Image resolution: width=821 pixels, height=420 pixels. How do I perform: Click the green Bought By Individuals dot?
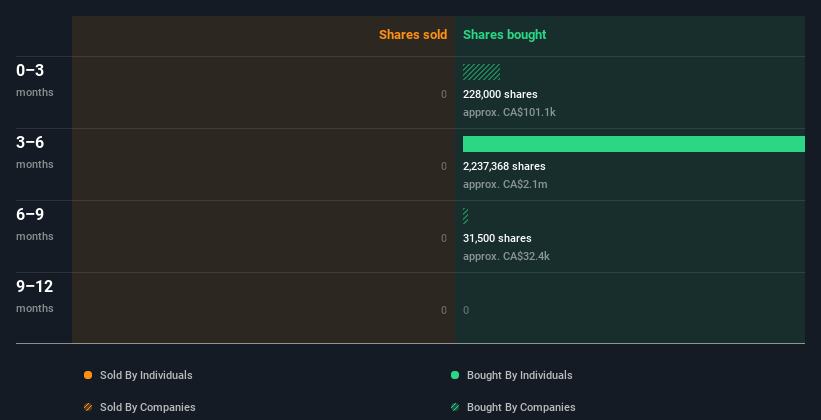(x=455, y=375)
